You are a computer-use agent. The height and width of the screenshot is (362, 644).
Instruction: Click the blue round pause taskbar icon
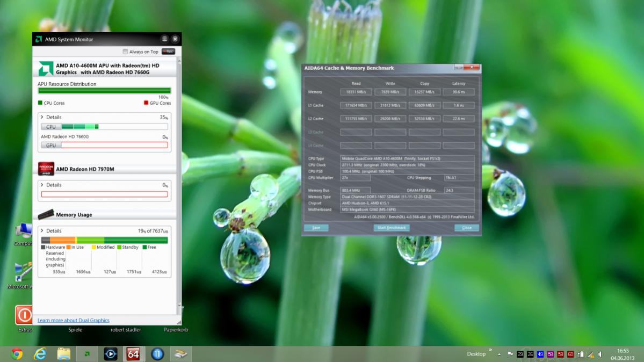pyautogui.click(x=157, y=354)
